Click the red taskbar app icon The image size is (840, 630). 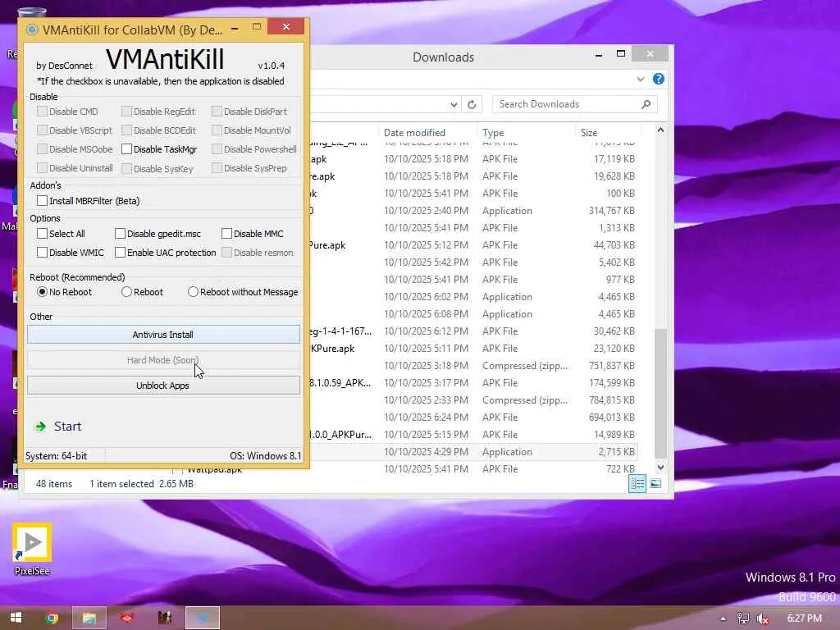pos(126,618)
